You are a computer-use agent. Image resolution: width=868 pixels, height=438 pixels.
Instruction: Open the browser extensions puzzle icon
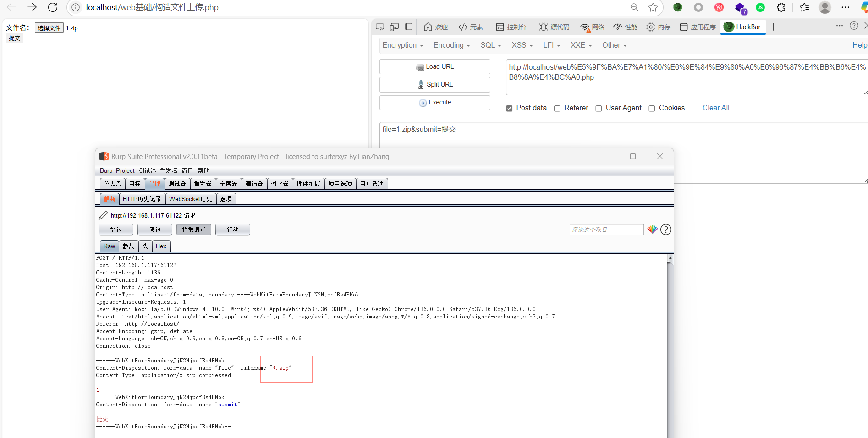[781, 7]
